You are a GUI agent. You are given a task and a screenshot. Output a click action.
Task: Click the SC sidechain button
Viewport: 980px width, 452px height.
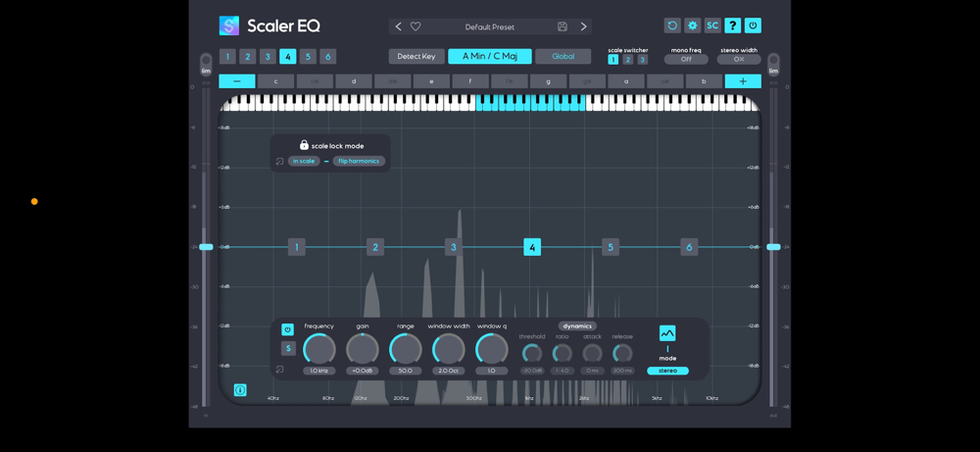pyautogui.click(x=712, y=25)
